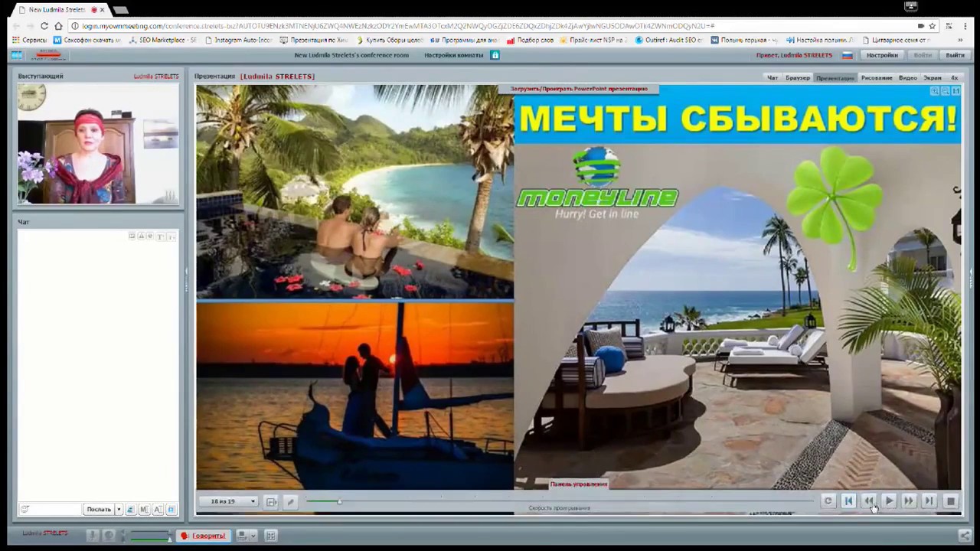Screen dimensions: 980x551
Task: Open the emoticon picker in chat
Action: coord(24,509)
